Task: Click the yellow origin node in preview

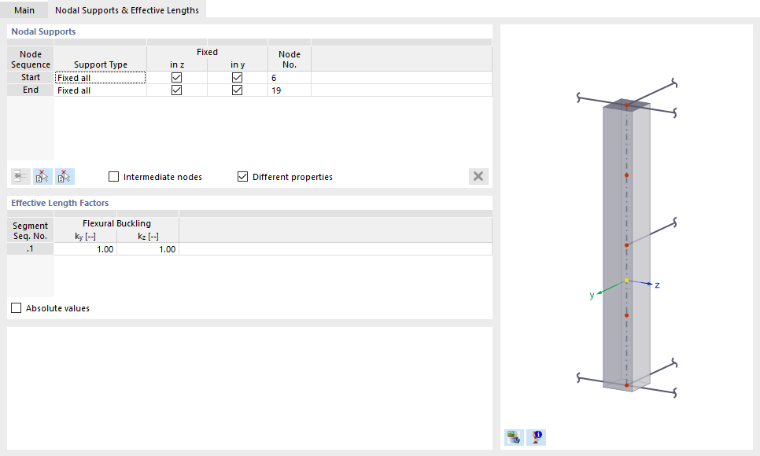Action: [627, 281]
